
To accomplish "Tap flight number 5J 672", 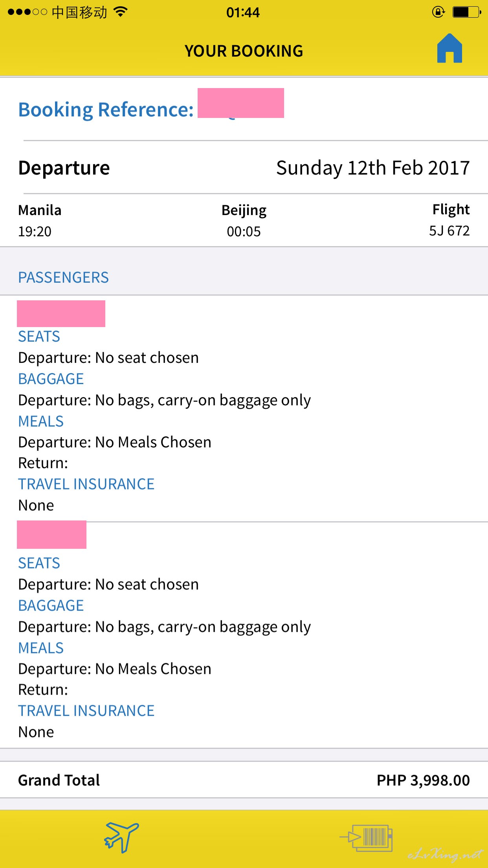I will [449, 231].
